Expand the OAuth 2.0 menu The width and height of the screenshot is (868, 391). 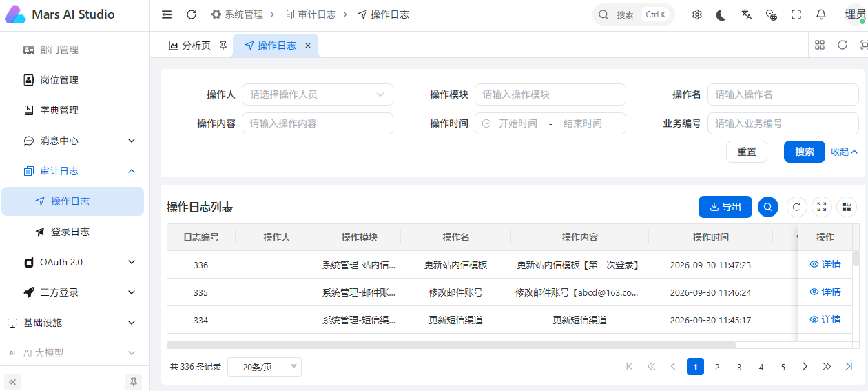tap(74, 262)
